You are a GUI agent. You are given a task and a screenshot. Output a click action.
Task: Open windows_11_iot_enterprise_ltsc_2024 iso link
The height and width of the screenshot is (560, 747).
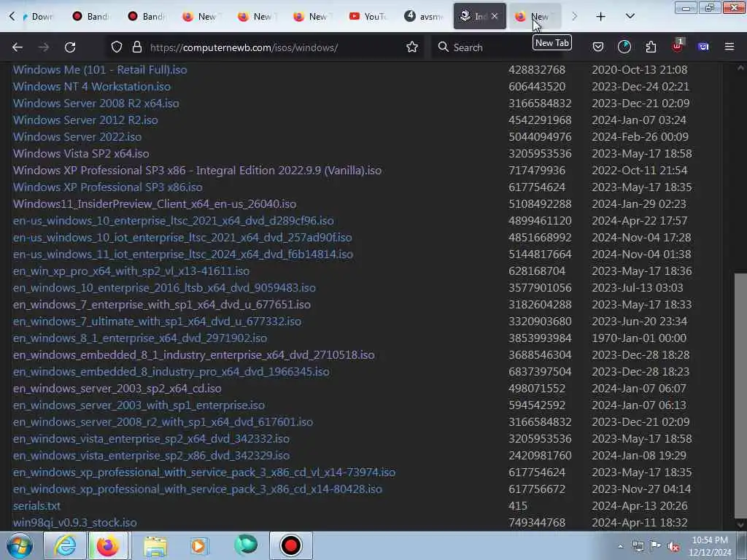tap(183, 254)
